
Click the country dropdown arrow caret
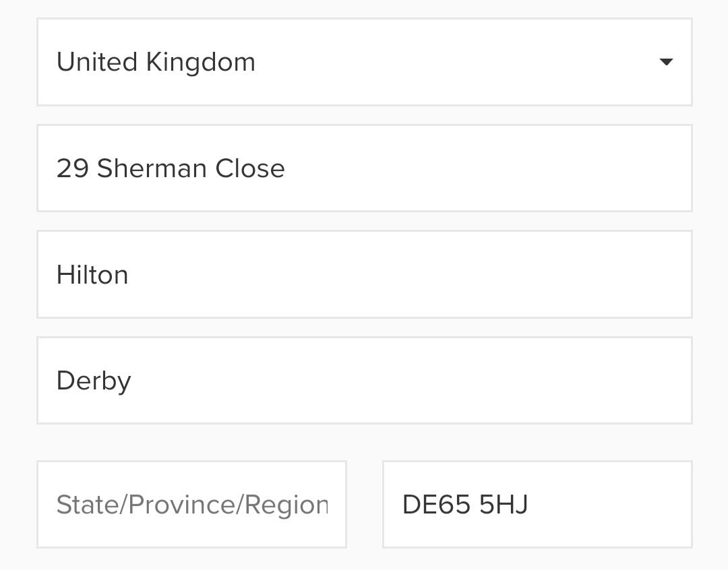pyautogui.click(x=665, y=62)
